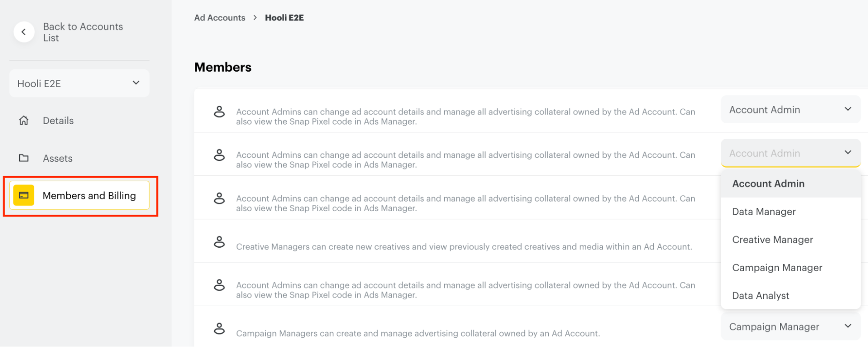Click the home icon beside Details
The height and width of the screenshot is (347, 868).
click(x=24, y=121)
